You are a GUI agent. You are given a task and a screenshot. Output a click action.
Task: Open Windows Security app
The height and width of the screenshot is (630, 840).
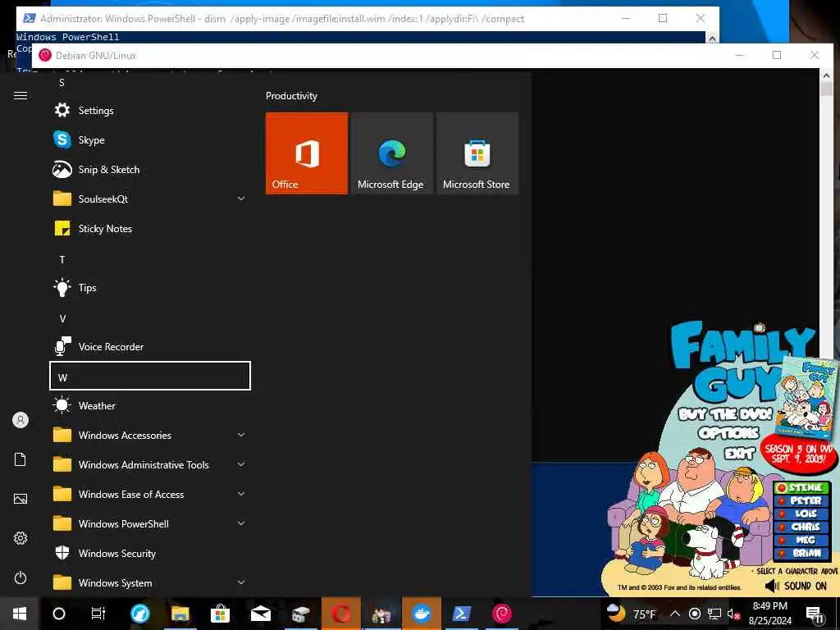tap(150, 553)
